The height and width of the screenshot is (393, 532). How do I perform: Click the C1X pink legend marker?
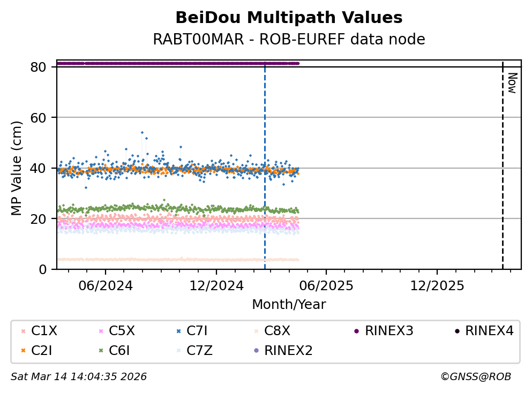pos(23,331)
